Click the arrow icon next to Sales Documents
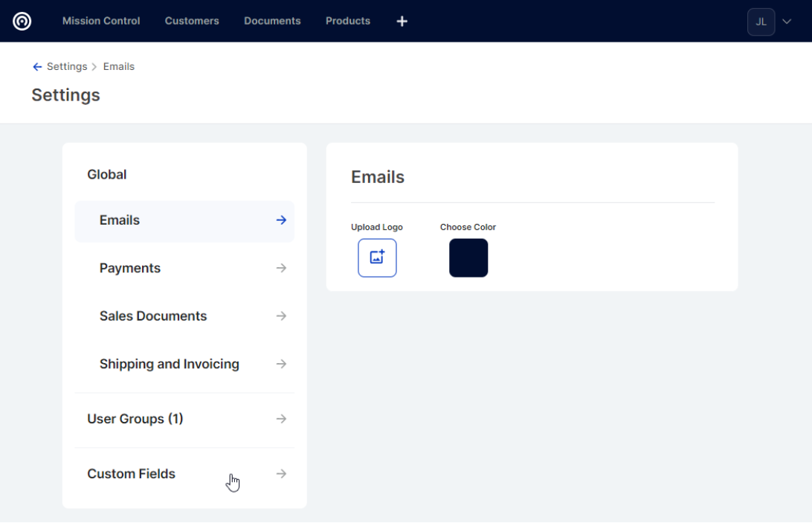 point(281,316)
